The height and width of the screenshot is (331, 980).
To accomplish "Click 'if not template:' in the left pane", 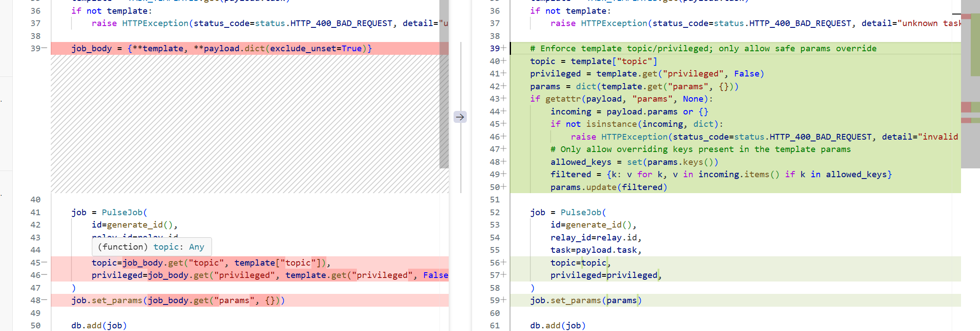I will [112, 11].
